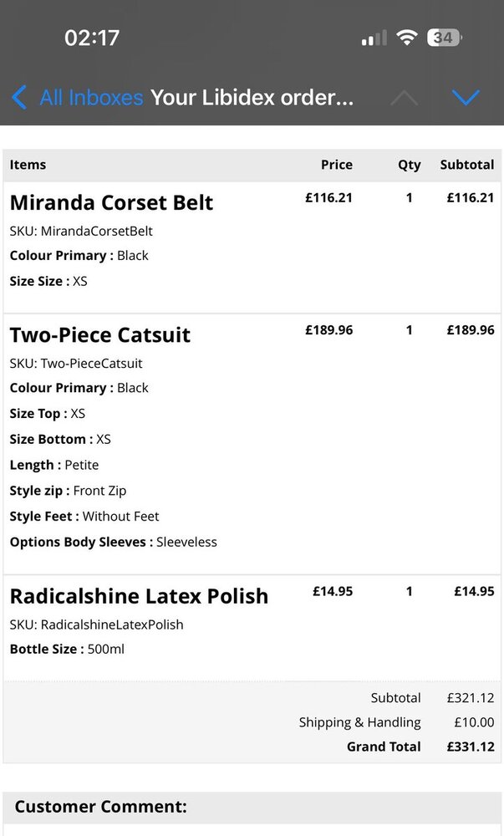The width and height of the screenshot is (504, 836).
Task: Tap the Catsuit price £189.96
Action: 328,330
